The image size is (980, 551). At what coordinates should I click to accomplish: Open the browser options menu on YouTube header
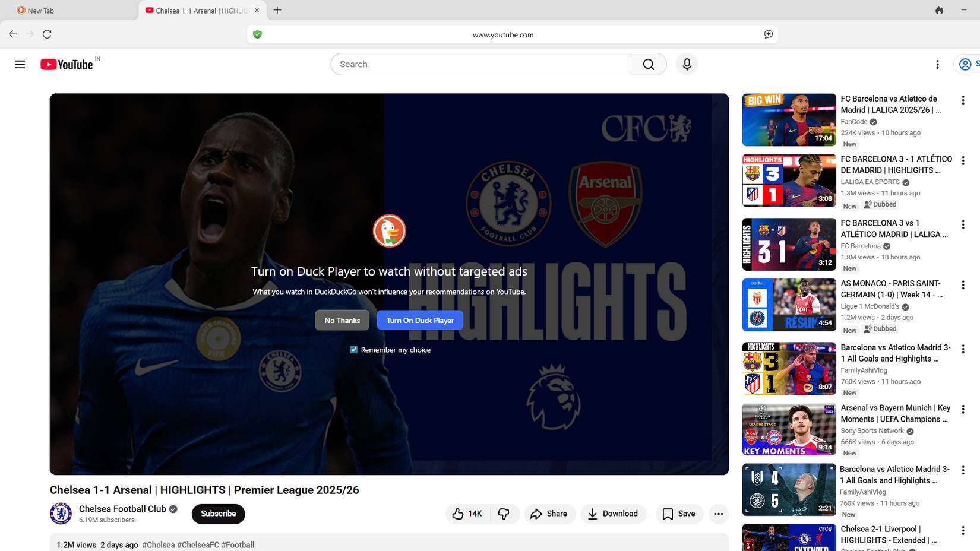click(937, 64)
